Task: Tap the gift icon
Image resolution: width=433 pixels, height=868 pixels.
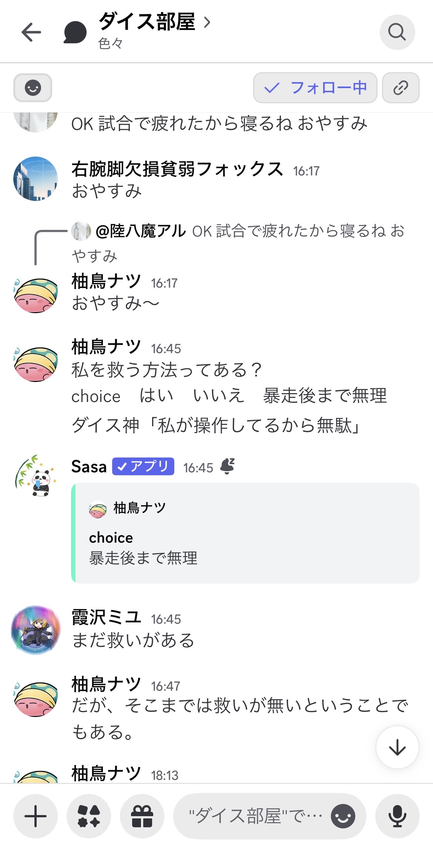Action: tap(142, 816)
